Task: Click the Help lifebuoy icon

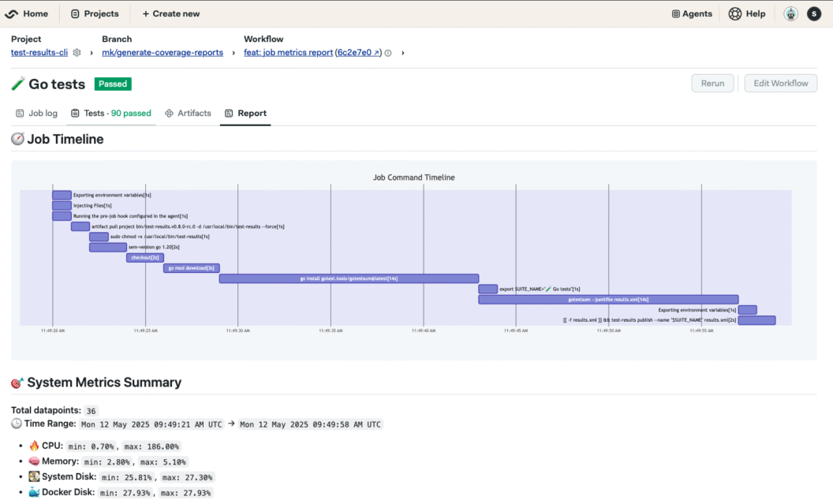Action: [x=734, y=14]
